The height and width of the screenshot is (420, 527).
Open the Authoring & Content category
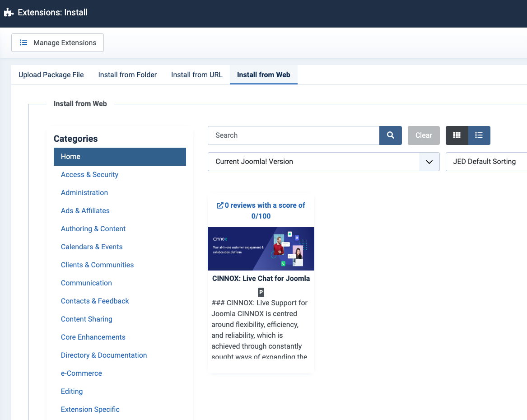pos(93,229)
